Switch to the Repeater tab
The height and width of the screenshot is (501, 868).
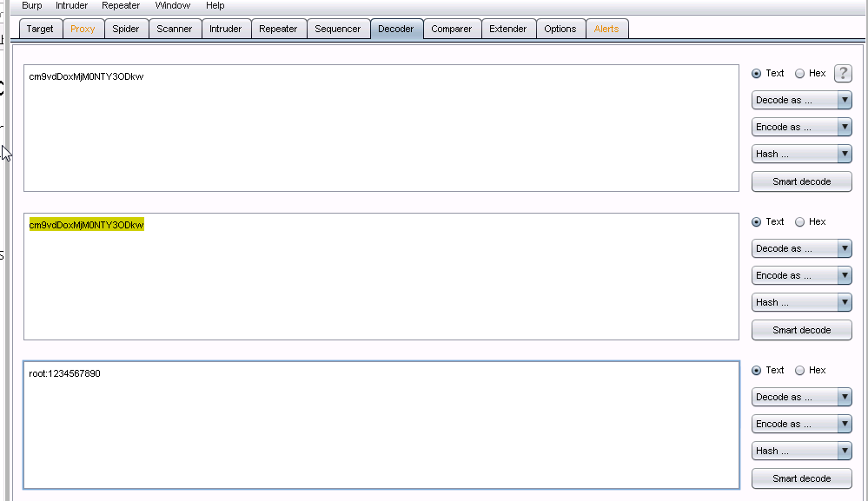coord(278,29)
